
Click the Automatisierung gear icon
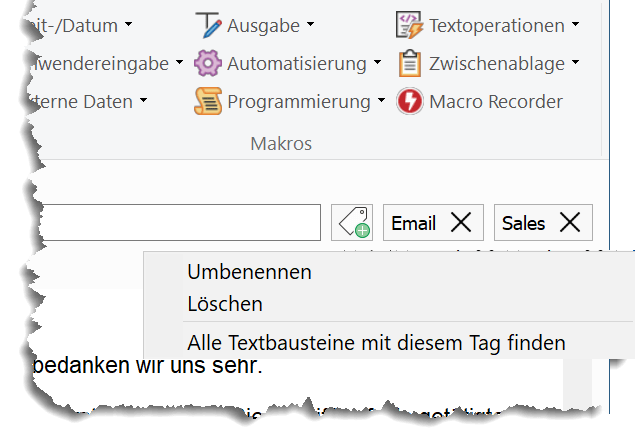click(208, 63)
